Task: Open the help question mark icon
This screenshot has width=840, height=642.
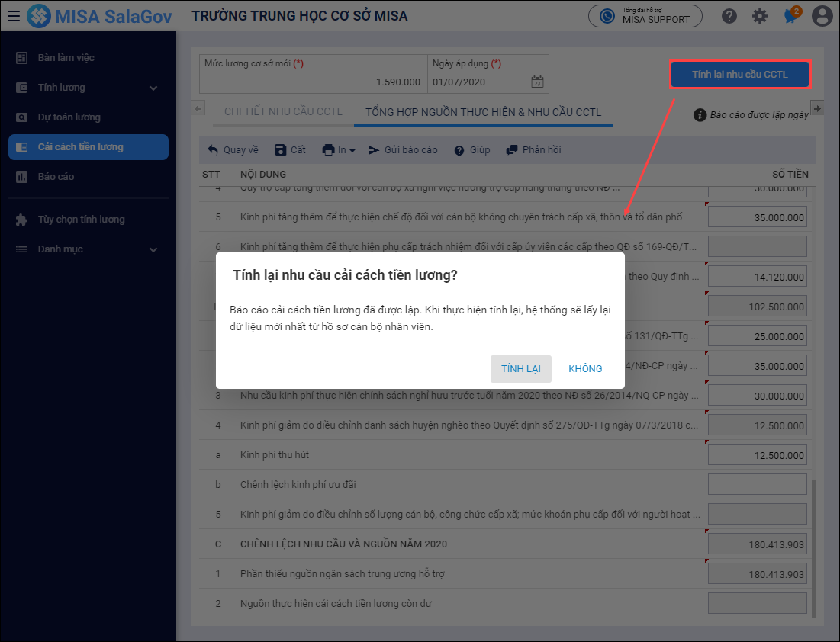Action: 729,16
